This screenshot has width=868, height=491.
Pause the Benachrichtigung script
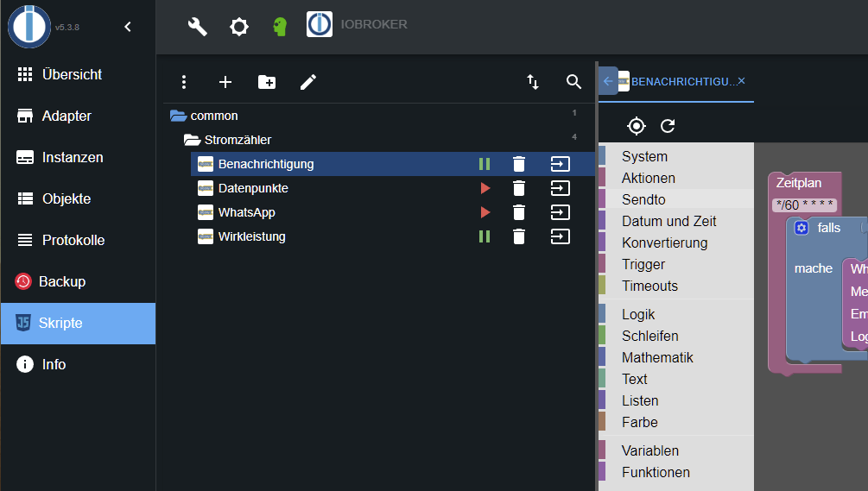485,164
